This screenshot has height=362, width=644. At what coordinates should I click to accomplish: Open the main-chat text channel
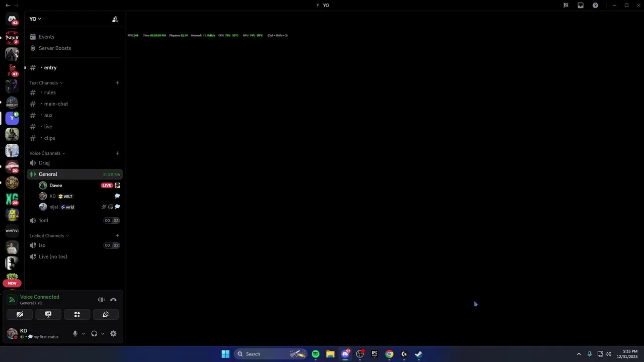tap(74, 104)
